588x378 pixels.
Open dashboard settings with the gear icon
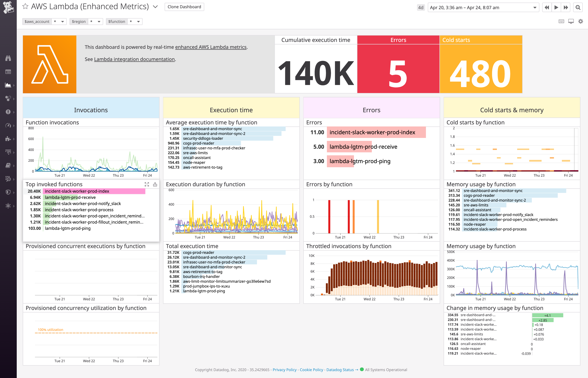click(x=581, y=21)
